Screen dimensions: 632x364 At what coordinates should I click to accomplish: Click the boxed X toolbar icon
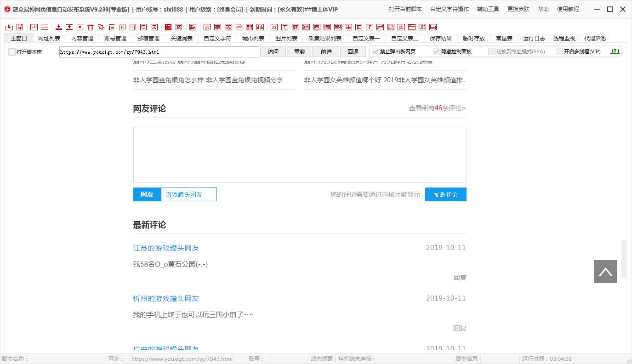coord(80,27)
